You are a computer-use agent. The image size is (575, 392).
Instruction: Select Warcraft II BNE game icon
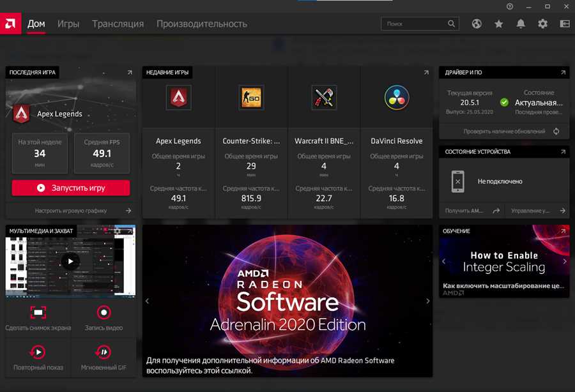point(324,98)
